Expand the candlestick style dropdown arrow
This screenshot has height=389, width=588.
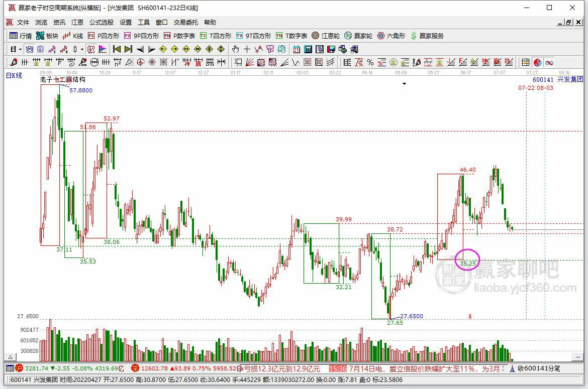[82, 49]
